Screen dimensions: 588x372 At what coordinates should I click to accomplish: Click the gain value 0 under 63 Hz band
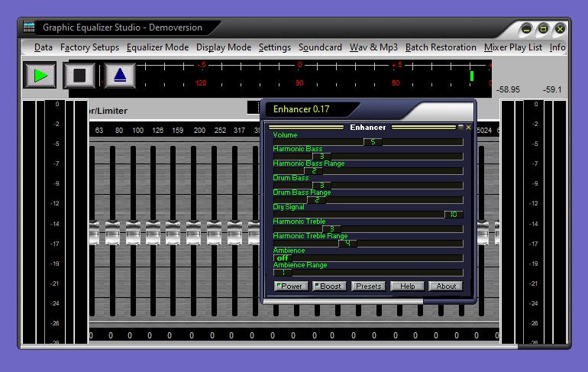pyautogui.click(x=91, y=335)
